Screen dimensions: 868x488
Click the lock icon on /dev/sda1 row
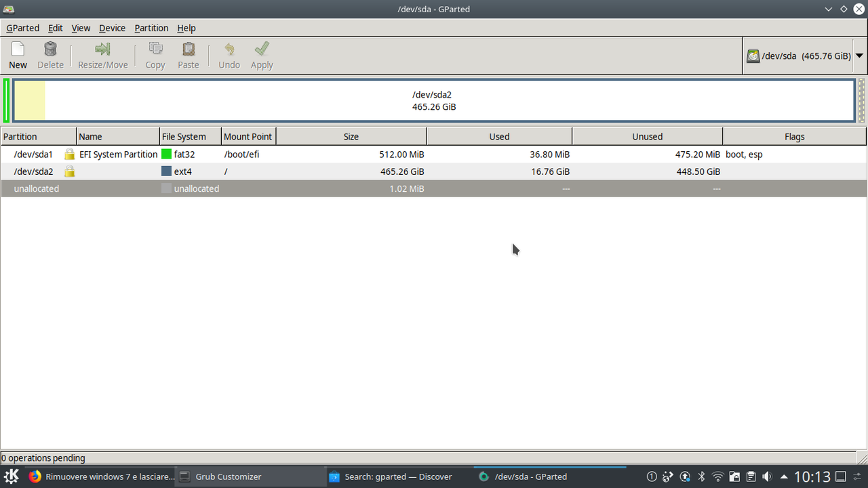click(x=69, y=155)
